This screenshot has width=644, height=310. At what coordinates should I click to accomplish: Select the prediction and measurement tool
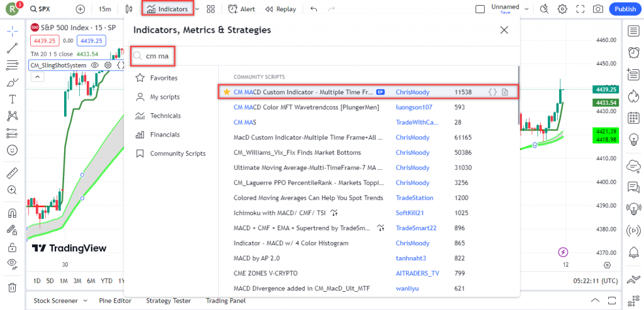13,133
